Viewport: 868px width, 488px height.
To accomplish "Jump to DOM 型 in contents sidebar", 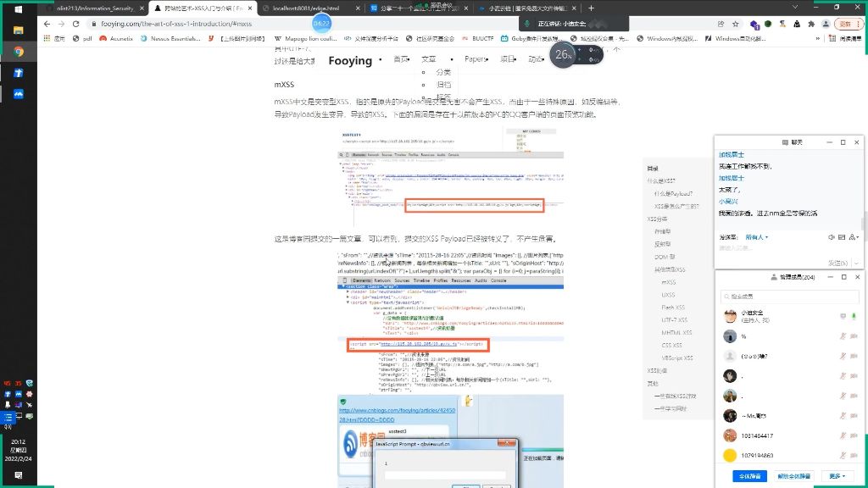I will (x=665, y=257).
